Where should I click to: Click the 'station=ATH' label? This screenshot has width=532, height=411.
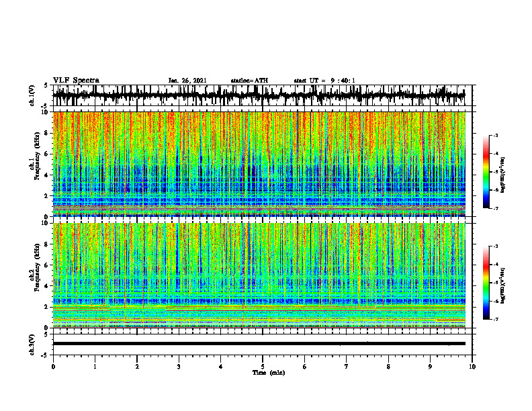pos(249,81)
